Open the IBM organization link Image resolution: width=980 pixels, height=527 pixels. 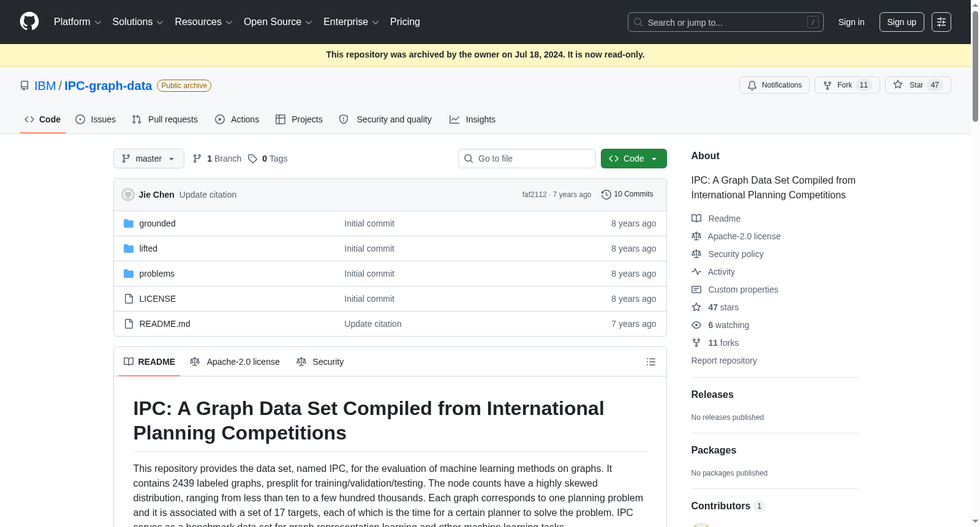(x=45, y=86)
